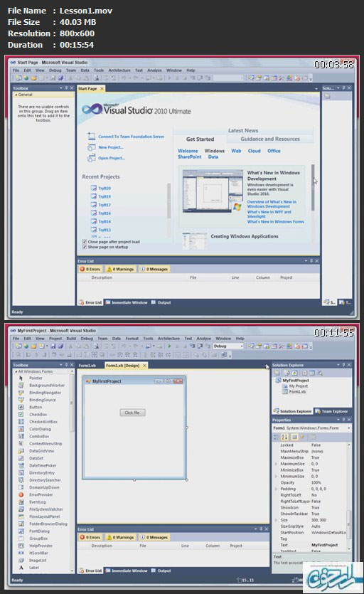Click the Recent Projects list scrollbar

click(x=169, y=201)
